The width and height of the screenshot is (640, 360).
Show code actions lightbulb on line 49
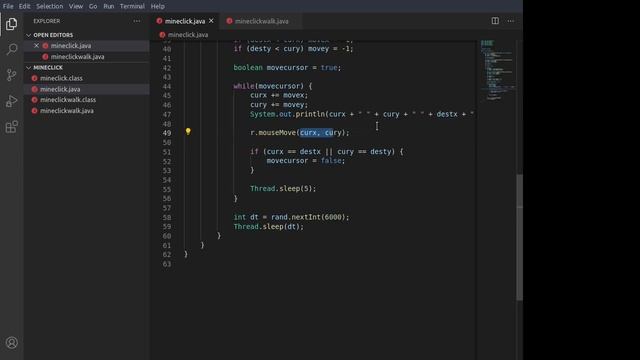[188, 131]
